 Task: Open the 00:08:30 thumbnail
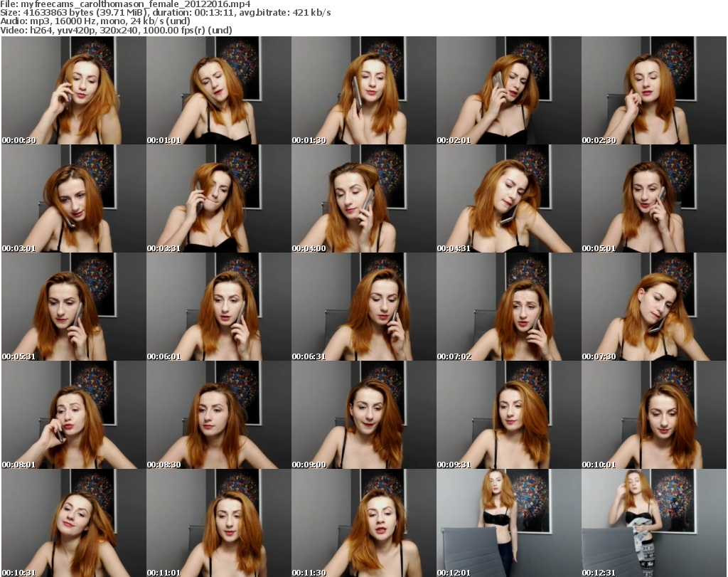(218, 415)
